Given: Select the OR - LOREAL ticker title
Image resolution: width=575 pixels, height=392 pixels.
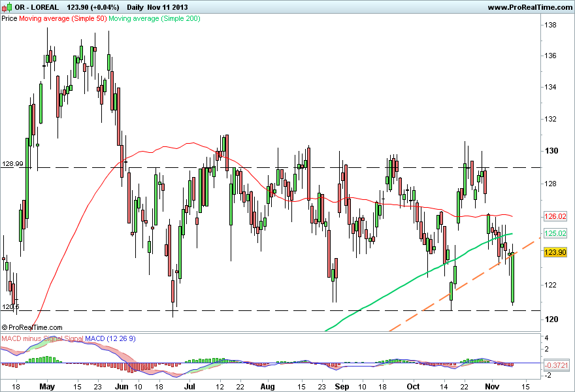Looking at the screenshot, I should click(37, 7).
